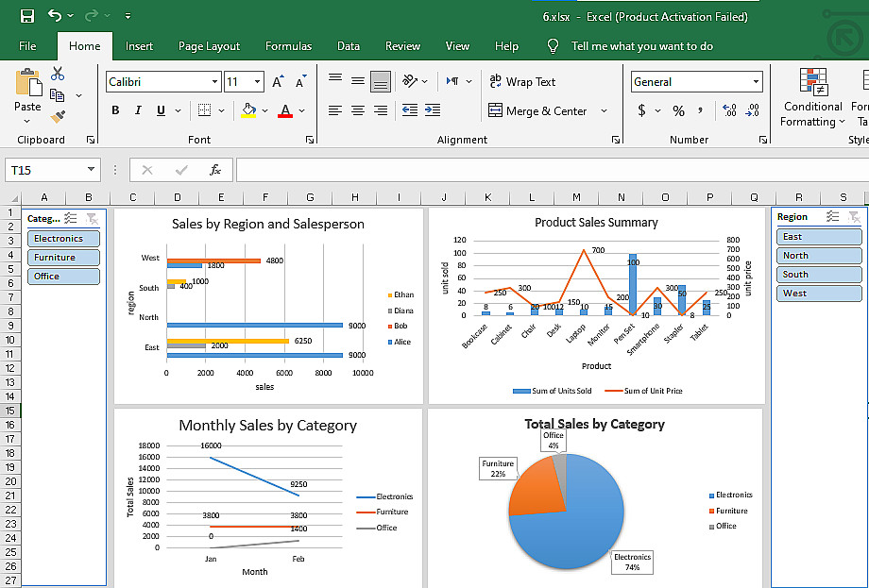
Task: Apply Percent Style format
Action: [x=678, y=110]
